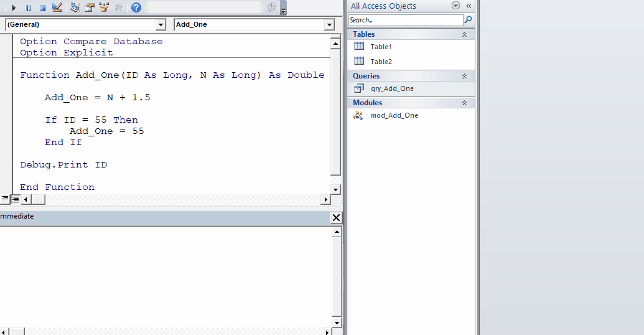The image size is (644, 335).
Task: Collapse the Modules group chevron
Action: point(465,103)
